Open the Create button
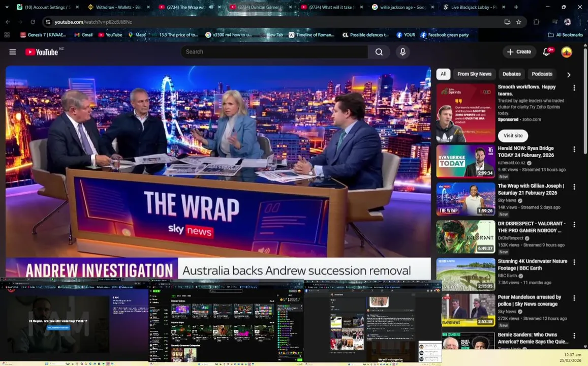 (519, 52)
